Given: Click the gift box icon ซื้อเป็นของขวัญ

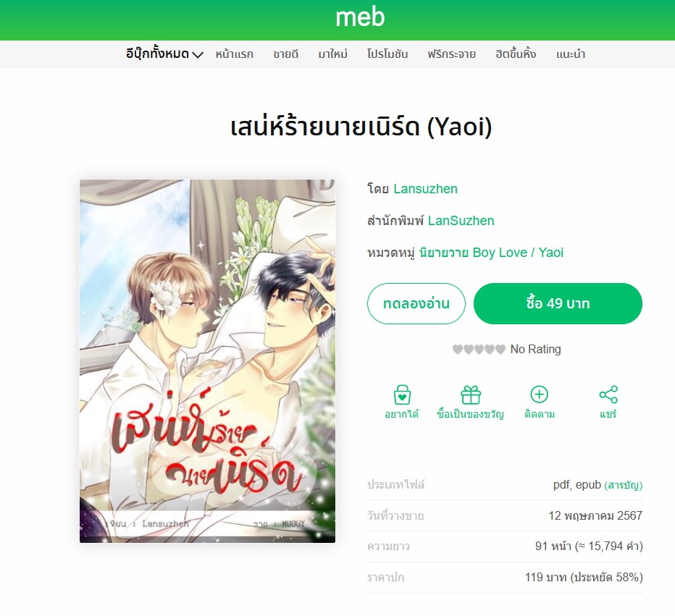Looking at the screenshot, I should pos(471,395).
